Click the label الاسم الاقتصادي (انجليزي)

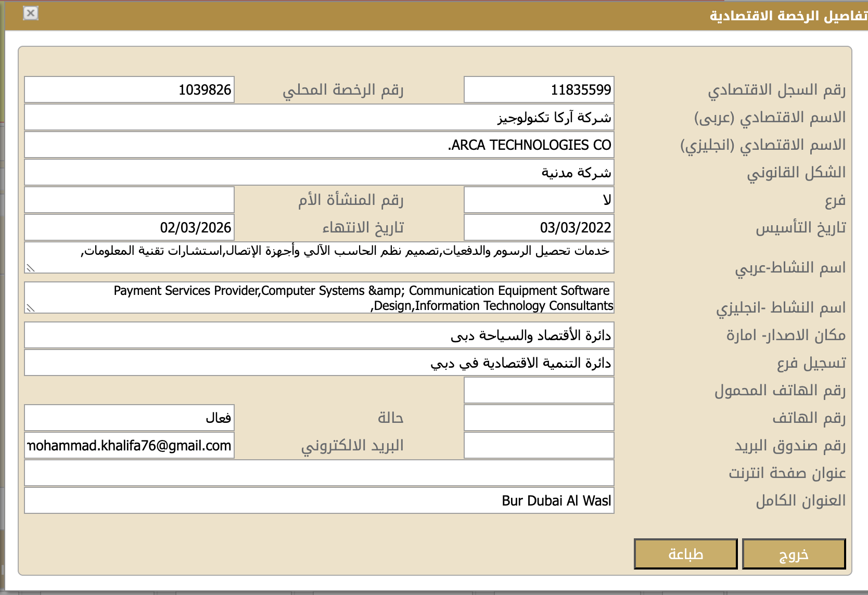[763, 145]
